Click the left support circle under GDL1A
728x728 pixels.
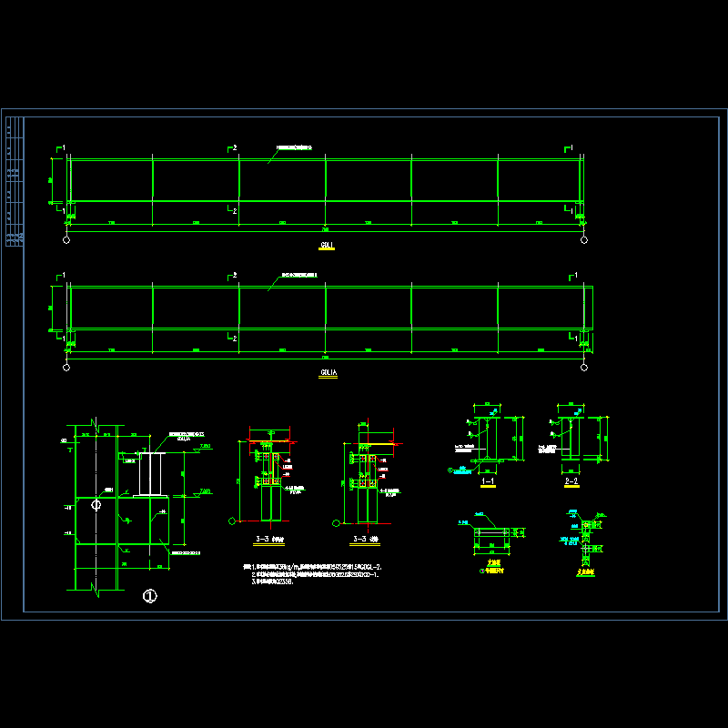pos(66,368)
